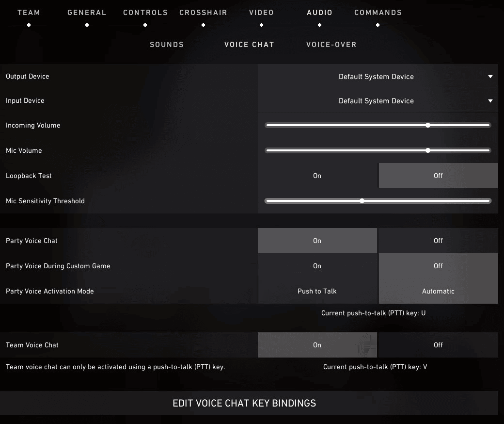The width and height of the screenshot is (504, 424).
Task: Adjust the Mic Volume slider
Action: coord(427,150)
